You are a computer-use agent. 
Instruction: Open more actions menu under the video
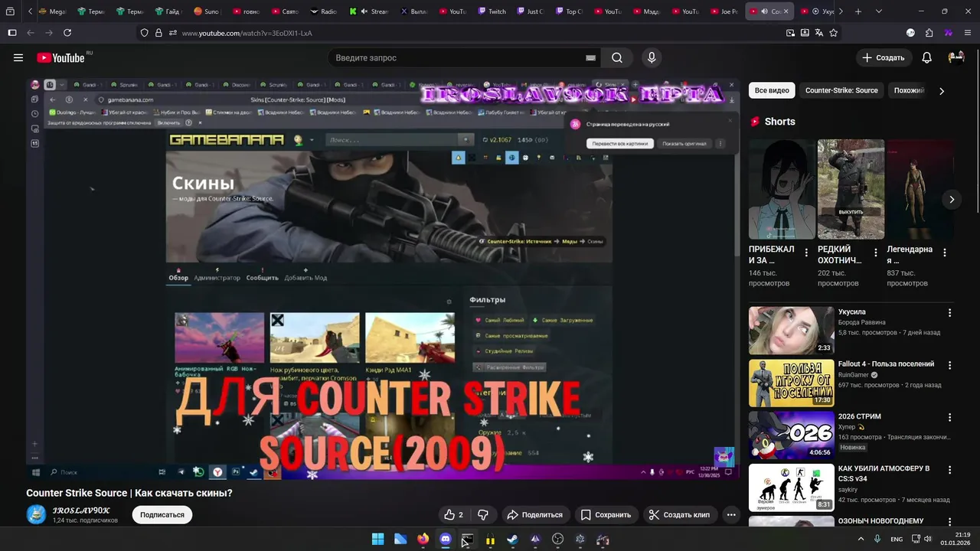coord(731,515)
